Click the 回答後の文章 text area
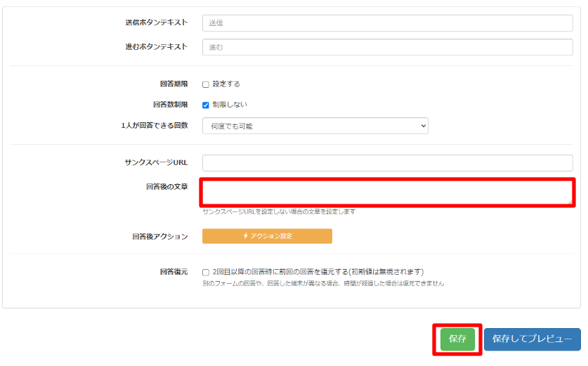The width and height of the screenshot is (588, 366). (387, 192)
